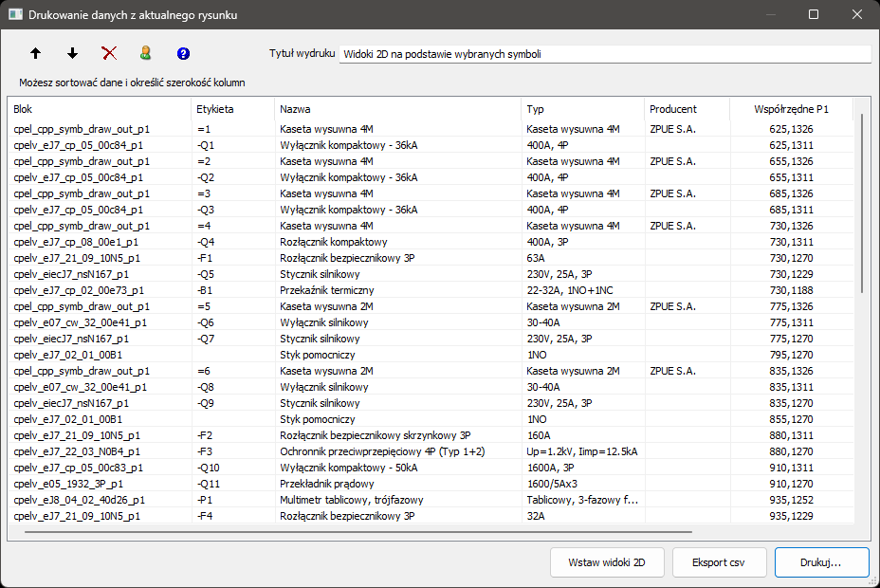Click the app icon in title bar

(x=15, y=15)
